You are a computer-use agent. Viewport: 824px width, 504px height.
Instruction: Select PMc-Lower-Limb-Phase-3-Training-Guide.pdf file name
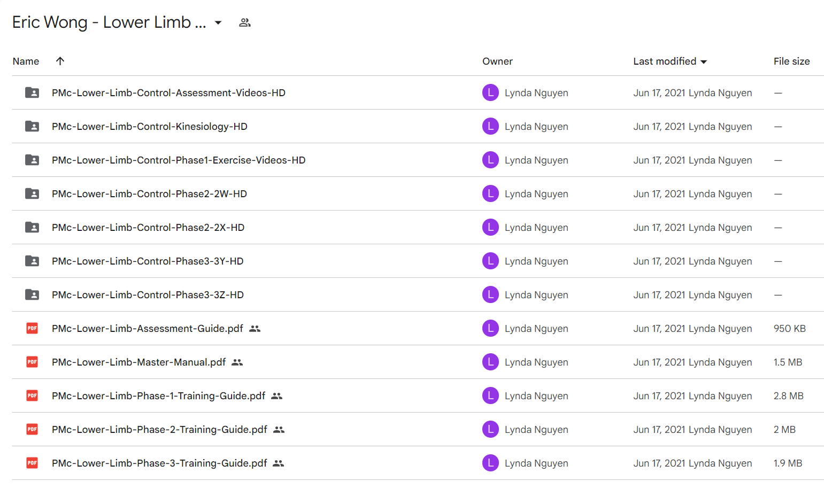tap(159, 463)
